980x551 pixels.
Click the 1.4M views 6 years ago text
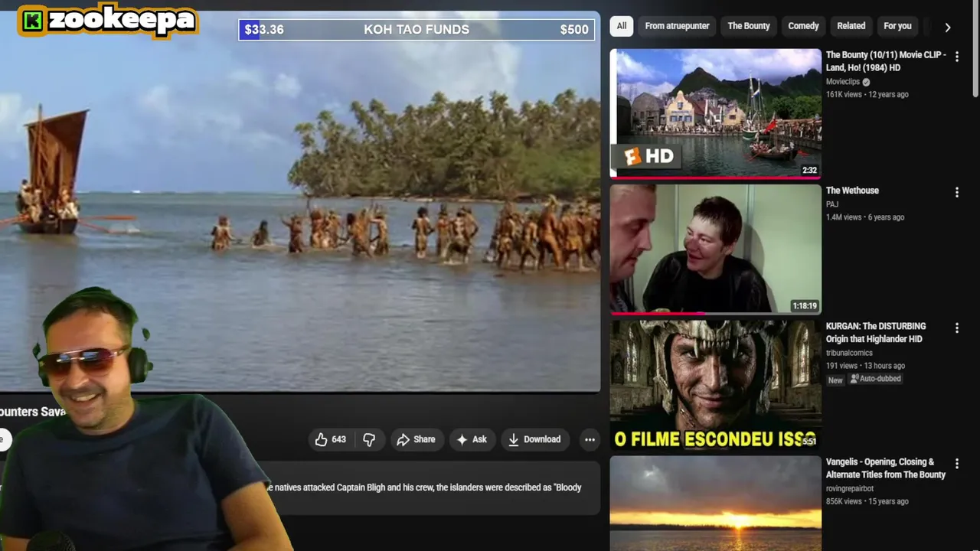point(865,217)
